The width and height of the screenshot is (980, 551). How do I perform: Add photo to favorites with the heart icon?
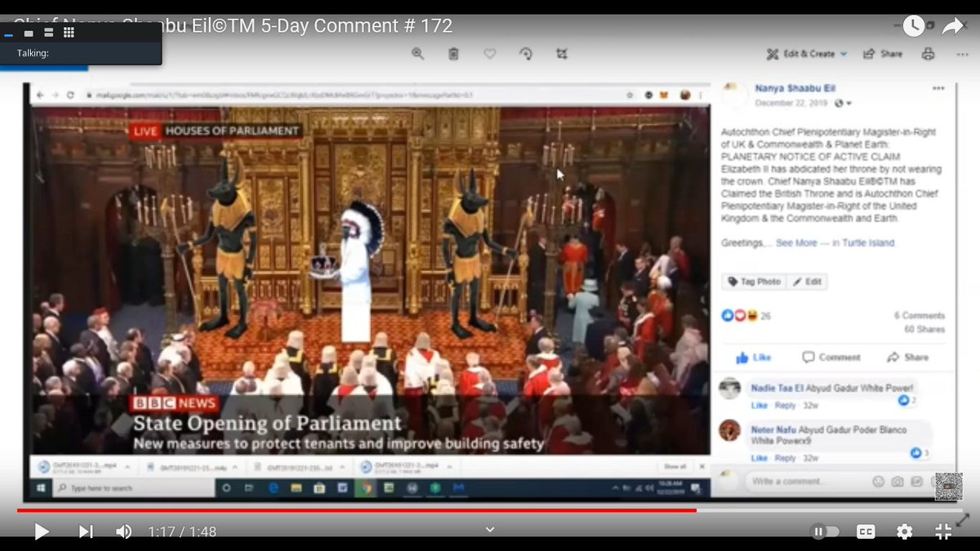[x=490, y=53]
